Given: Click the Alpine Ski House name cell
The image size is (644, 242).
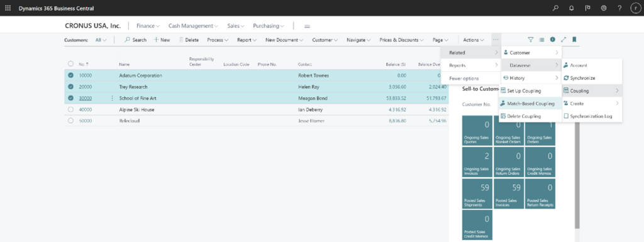Looking at the screenshot, I should click(136, 109).
